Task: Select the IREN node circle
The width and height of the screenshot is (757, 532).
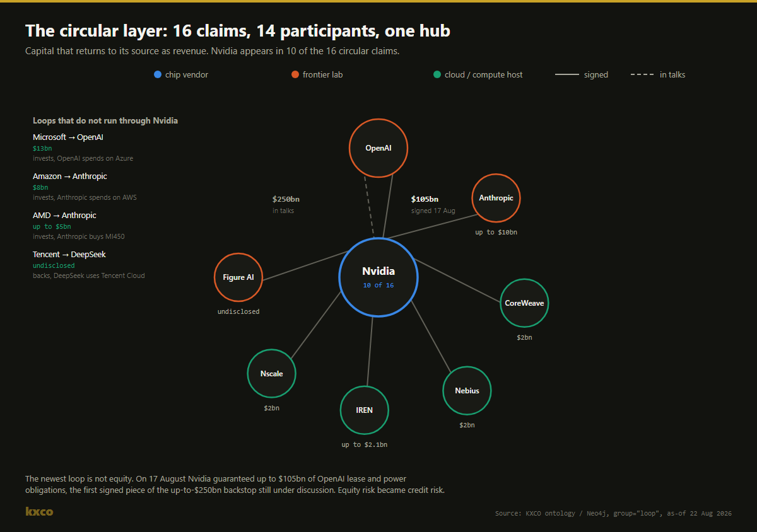Action: point(365,410)
